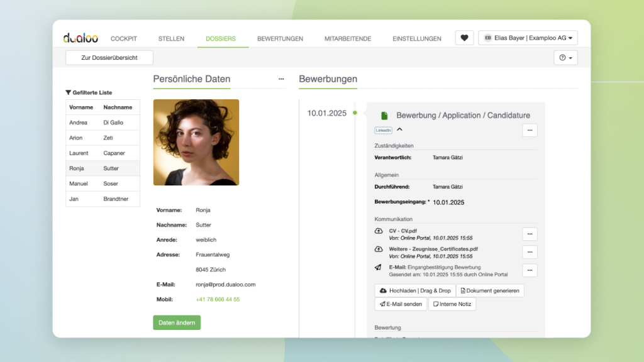Click the green document icon beside Bewerbung title
Image resolution: width=644 pixels, height=362 pixels.
coord(384,115)
